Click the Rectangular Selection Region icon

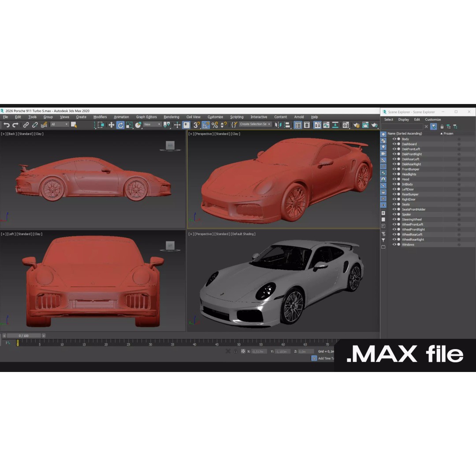pos(100,125)
